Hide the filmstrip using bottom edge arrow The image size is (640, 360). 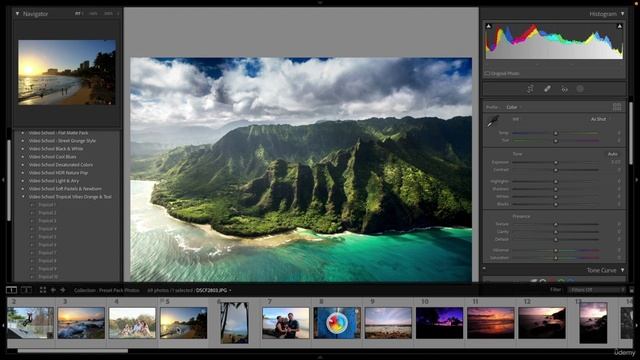[x=320, y=357]
